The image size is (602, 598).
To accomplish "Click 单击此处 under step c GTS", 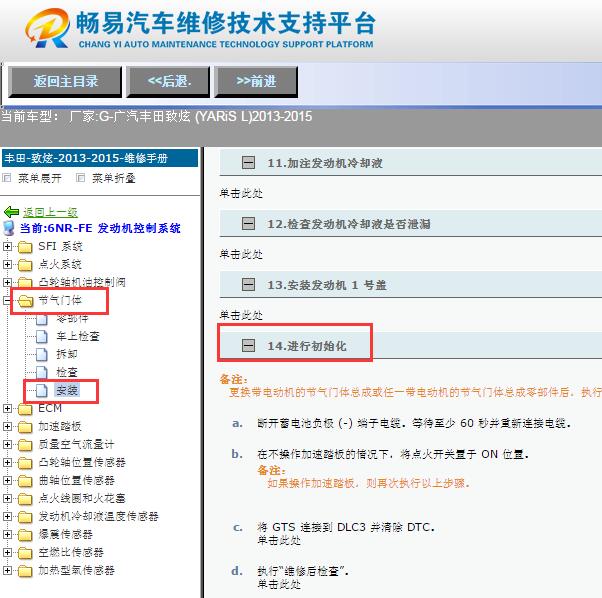I will (279, 540).
